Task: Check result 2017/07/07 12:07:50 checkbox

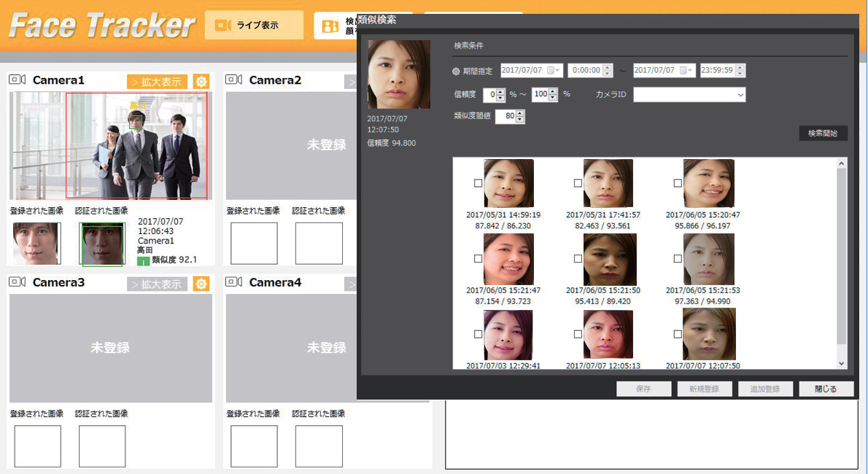Action: click(677, 335)
